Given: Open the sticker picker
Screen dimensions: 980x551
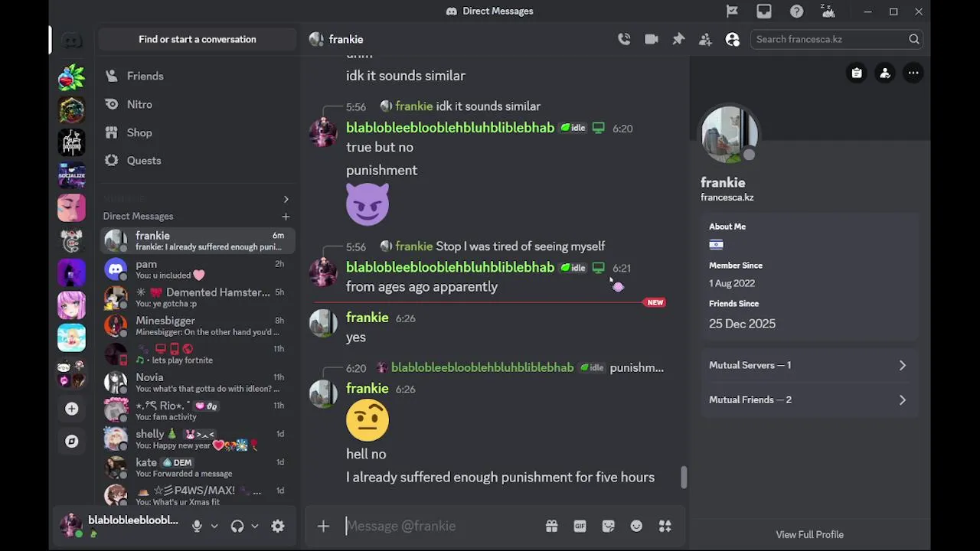Looking at the screenshot, I should coord(608,526).
